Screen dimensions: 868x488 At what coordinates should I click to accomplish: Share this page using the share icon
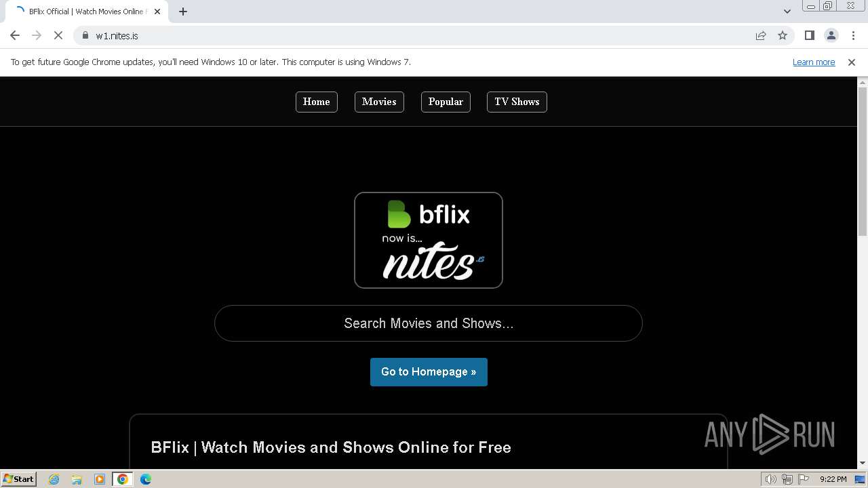761,35
